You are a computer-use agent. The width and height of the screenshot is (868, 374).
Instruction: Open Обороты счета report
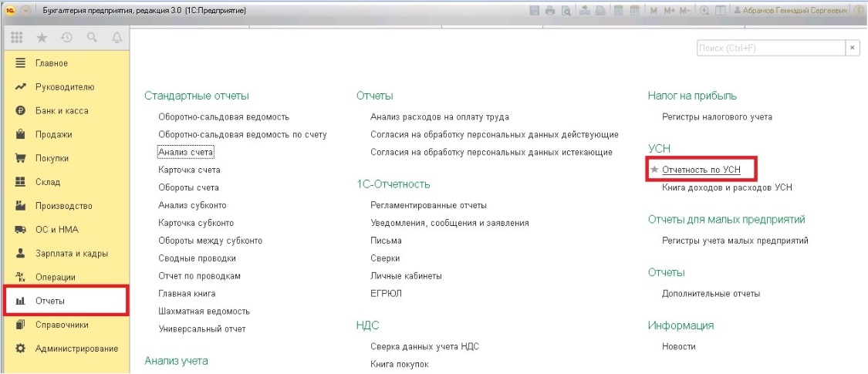tap(188, 187)
